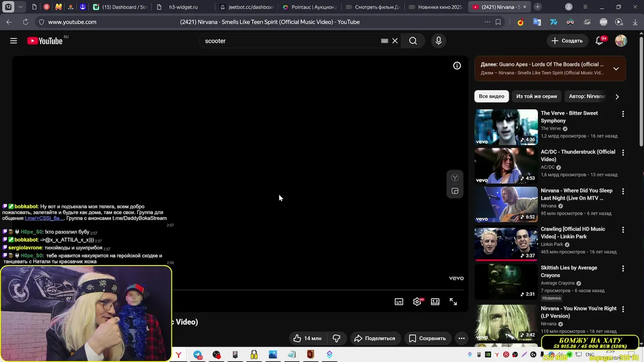This screenshot has width=644, height=362.
Task: Open the on-screen keyboard in the search box
Action: [x=384, y=41]
